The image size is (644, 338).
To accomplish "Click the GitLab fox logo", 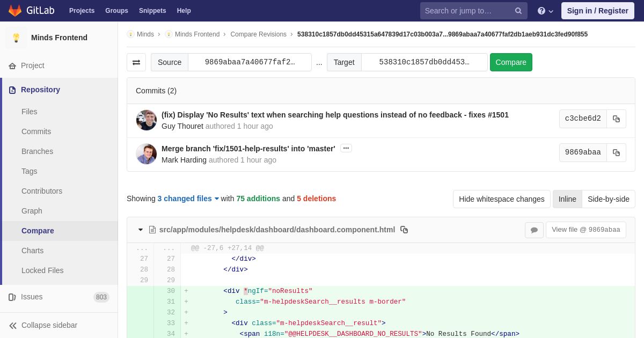I will 15,11.
